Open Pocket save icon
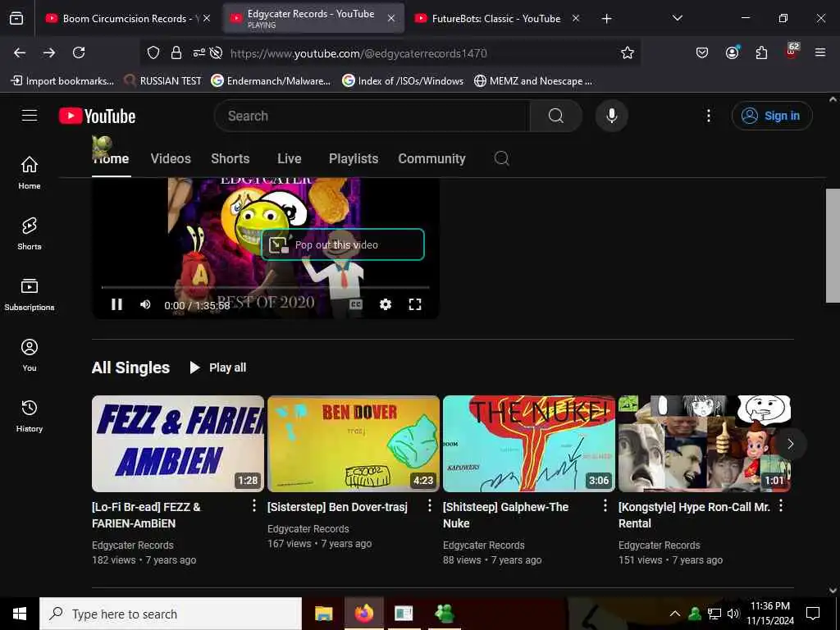This screenshot has width=840, height=630. [x=702, y=52]
